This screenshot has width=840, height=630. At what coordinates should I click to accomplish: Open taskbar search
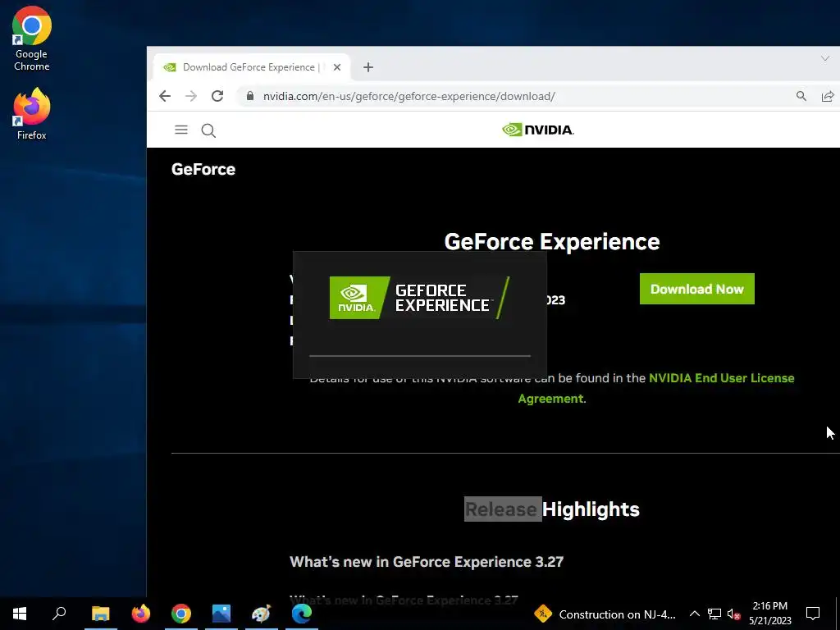[59, 614]
